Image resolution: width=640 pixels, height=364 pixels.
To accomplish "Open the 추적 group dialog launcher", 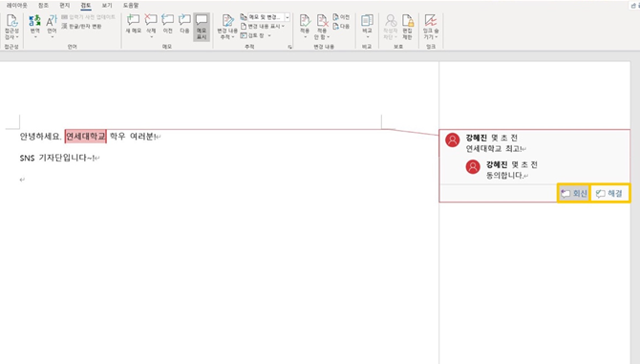I will 289,48.
